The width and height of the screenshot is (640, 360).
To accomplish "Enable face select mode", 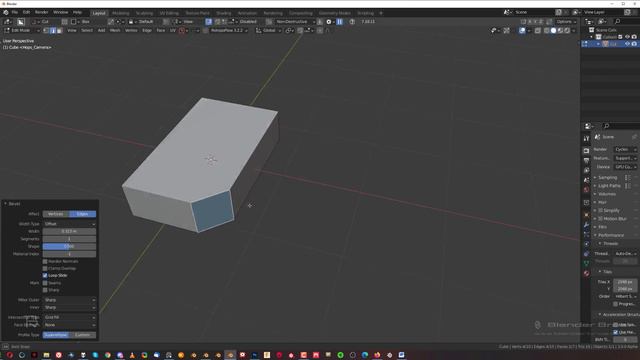I will (60, 31).
